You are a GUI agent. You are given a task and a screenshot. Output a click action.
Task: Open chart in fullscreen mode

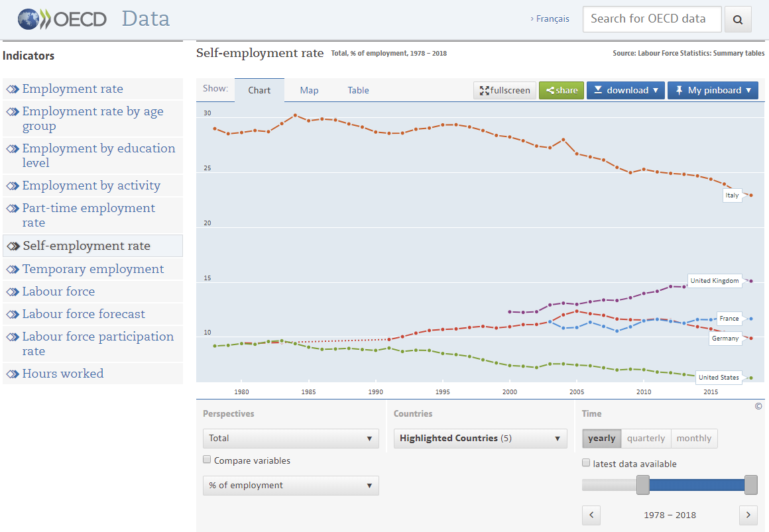click(x=504, y=91)
